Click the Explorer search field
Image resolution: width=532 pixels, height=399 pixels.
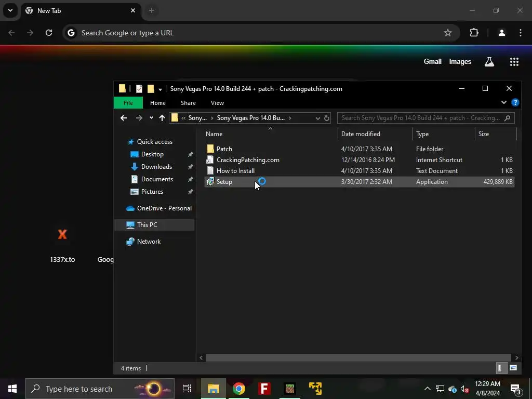[426, 118]
